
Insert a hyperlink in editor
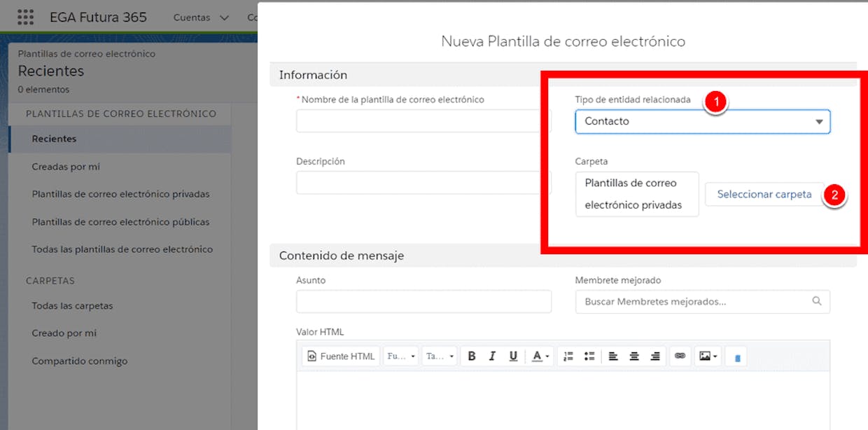point(679,356)
